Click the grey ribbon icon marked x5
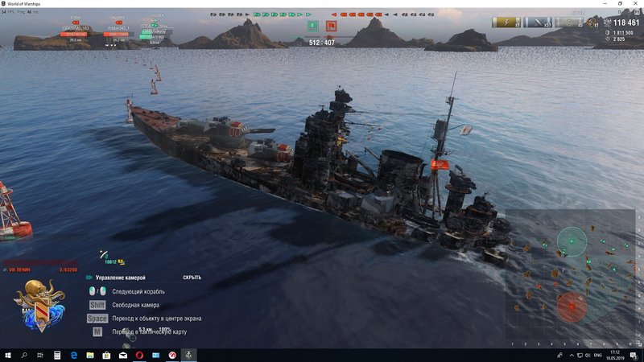 pyautogui.click(x=569, y=23)
